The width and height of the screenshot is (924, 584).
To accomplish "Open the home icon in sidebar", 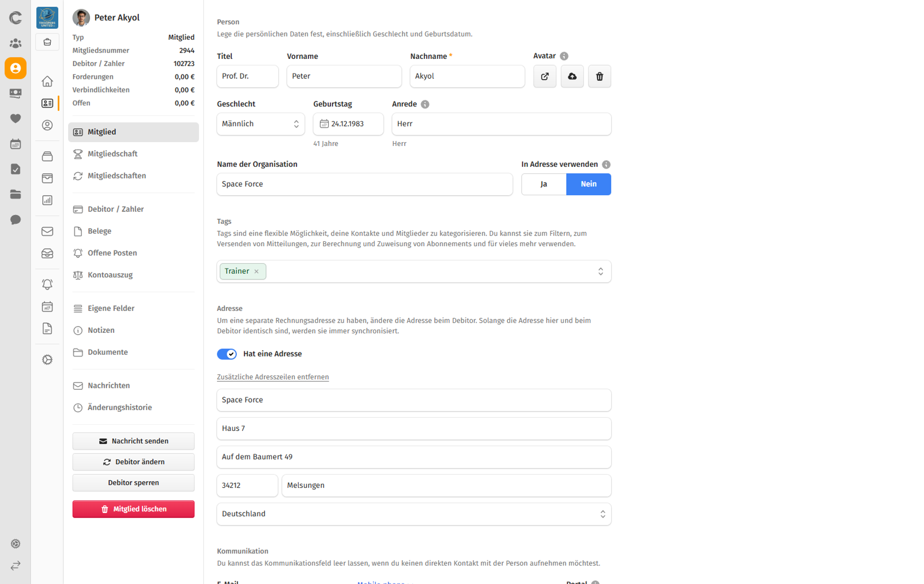I will pyautogui.click(x=47, y=81).
